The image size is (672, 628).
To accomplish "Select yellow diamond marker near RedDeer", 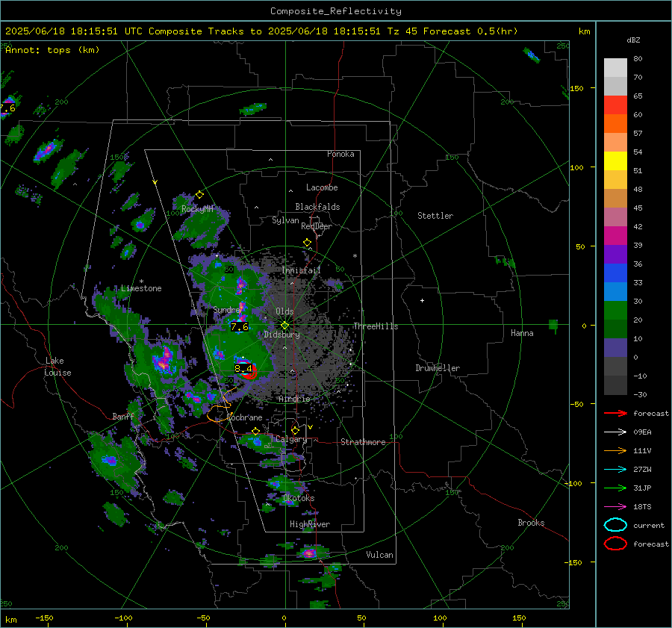I will [307, 243].
